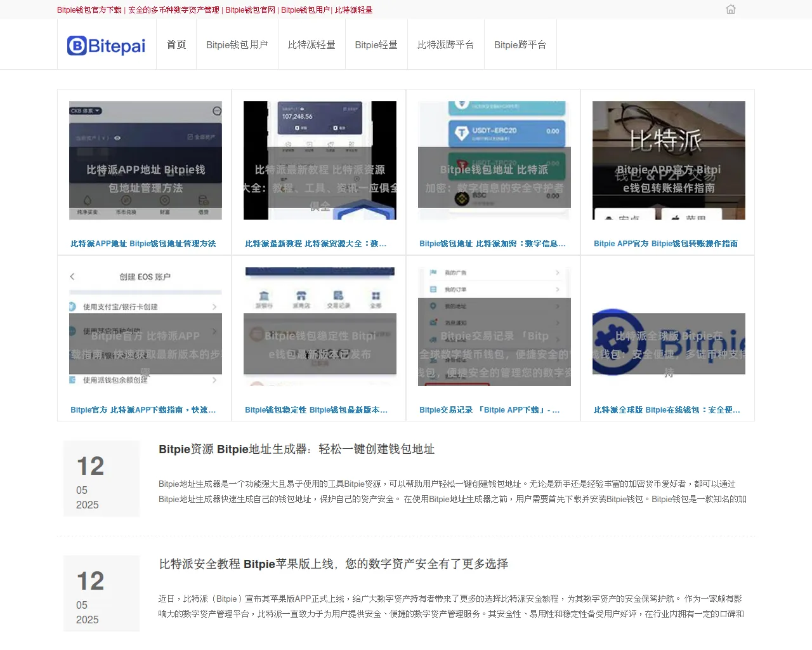Click link 比特派最新教程 比特派资源大全
The image size is (812, 650).
(x=316, y=244)
